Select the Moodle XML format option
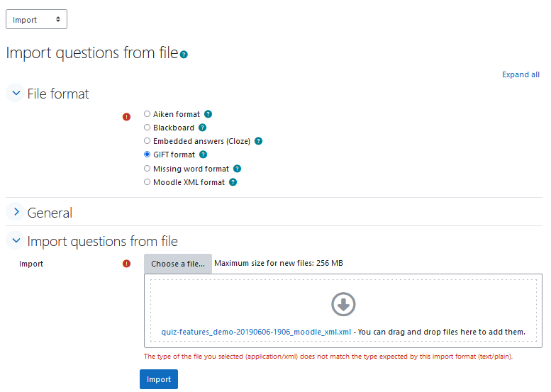This screenshot has width=551, height=392. pos(148,182)
